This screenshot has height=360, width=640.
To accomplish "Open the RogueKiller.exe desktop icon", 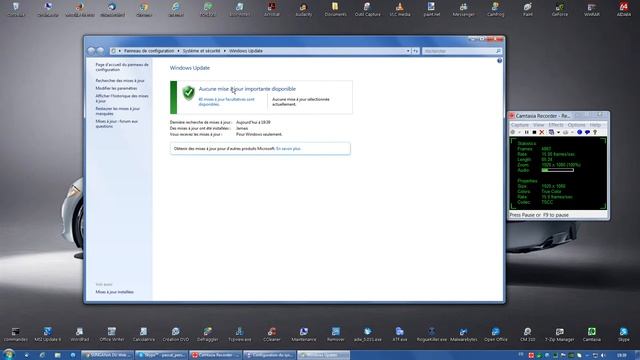I will tap(431, 334).
